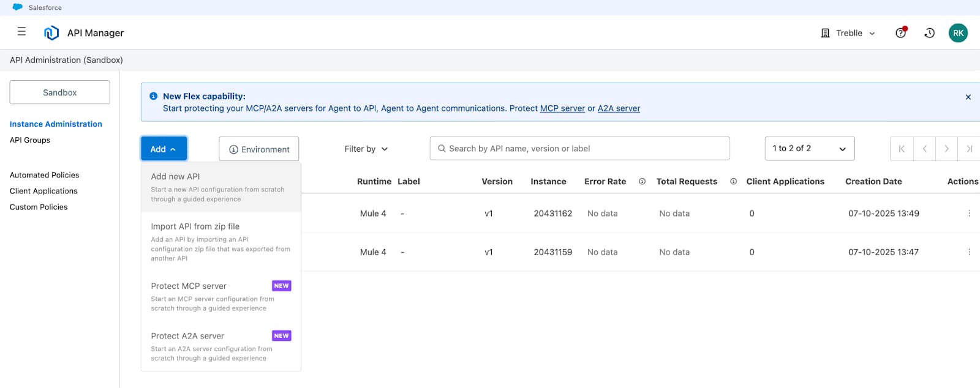The image size is (980, 388).
Task: Open the help question mark icon
Action: [900, 33]
